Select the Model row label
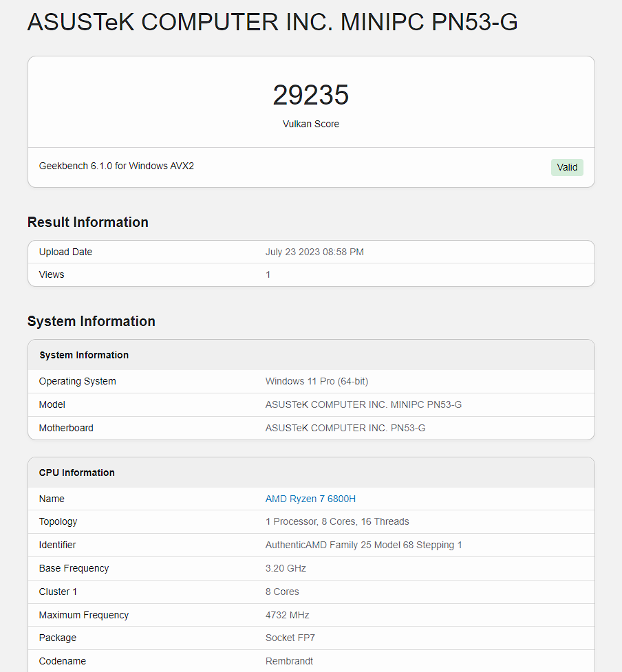The image size is (622, 672). point(52,404)
